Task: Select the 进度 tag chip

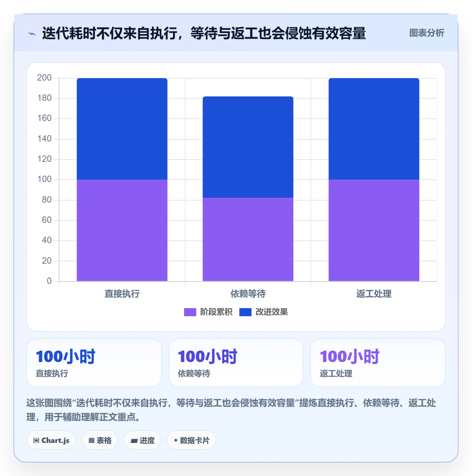Action: click(142, 440)
